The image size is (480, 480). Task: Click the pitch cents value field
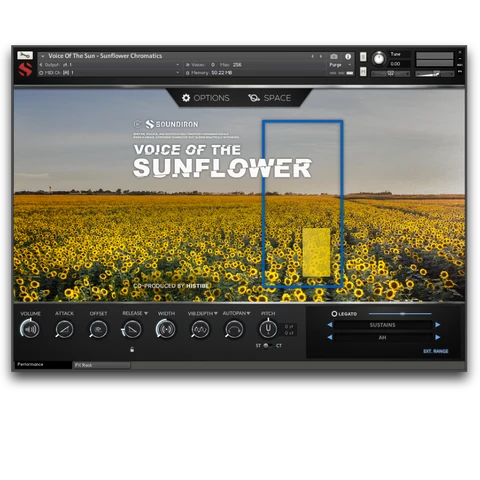(x=289, y=333)
